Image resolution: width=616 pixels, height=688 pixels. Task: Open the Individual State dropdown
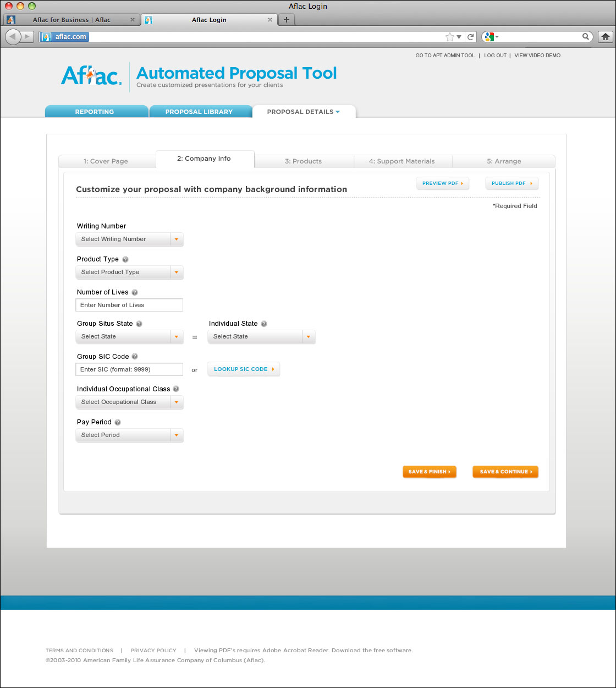tap(262, 337)
